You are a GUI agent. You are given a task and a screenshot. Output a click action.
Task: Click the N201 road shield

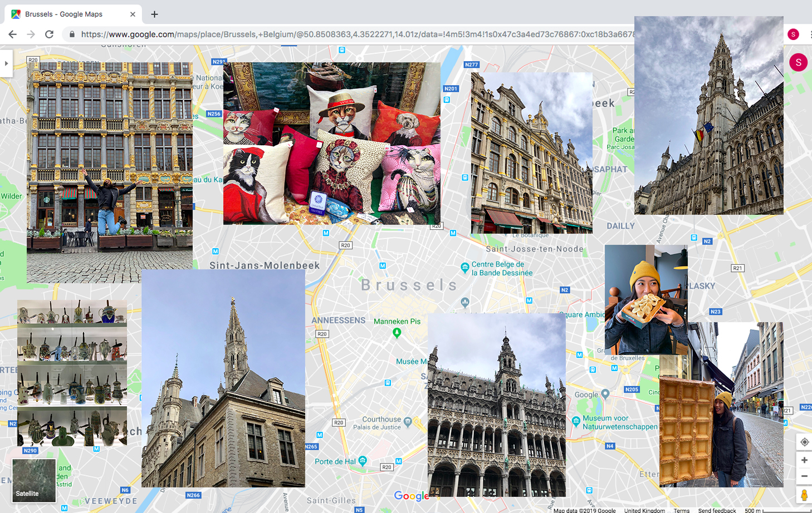(x=451, y=88)
